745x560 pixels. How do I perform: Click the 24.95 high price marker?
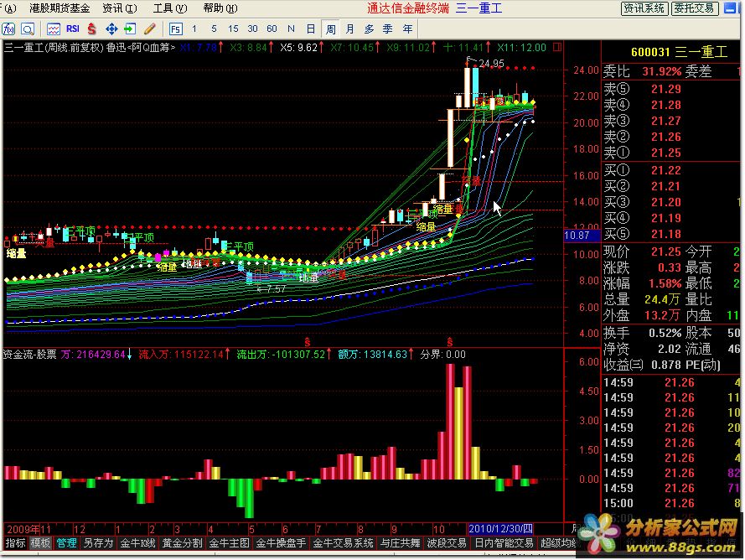[x=491, y=63]
